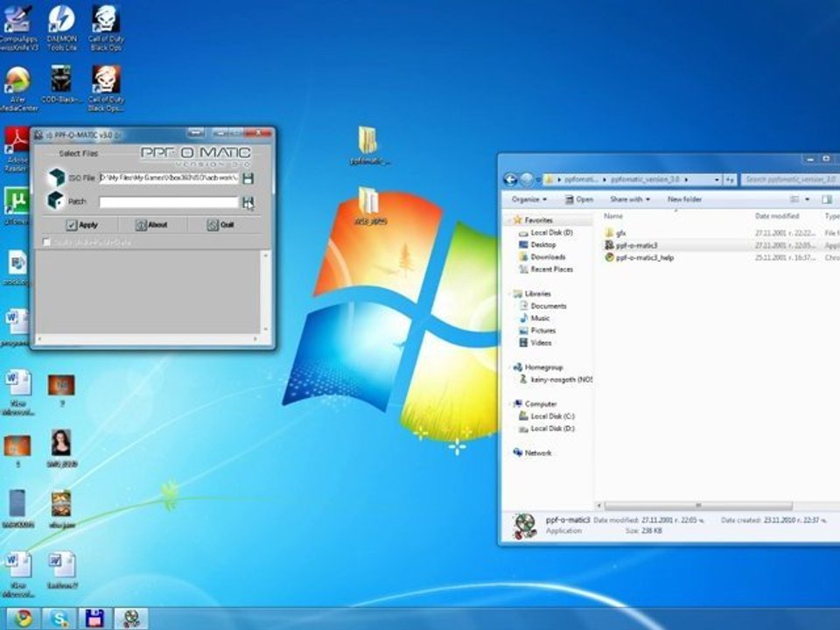840x630 pixels.
Task: Select top-row Call of Duty Black Ops icon
Action: (106, 27)
